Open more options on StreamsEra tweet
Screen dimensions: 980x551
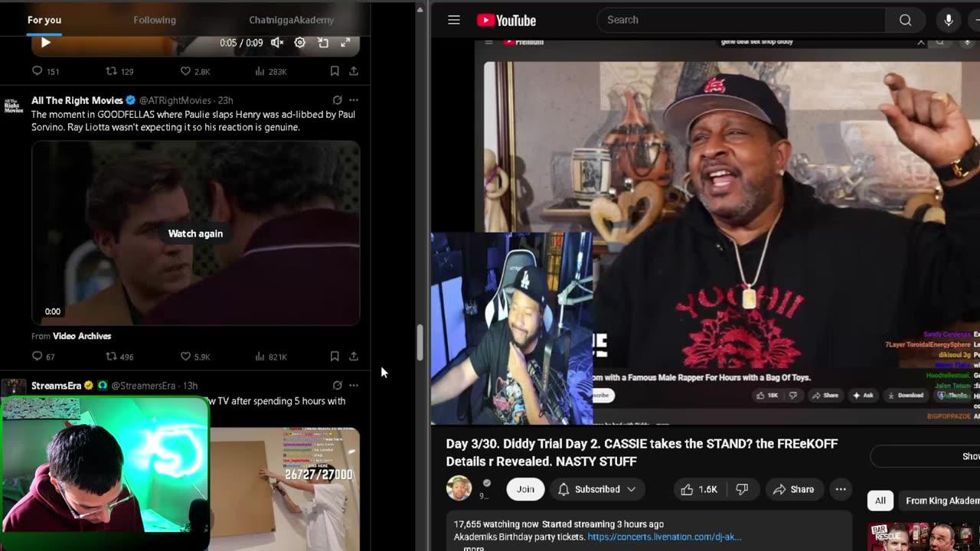point(354,386)
